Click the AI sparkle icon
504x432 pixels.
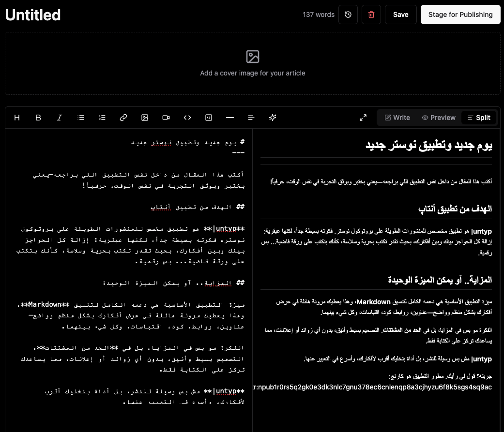coord(273,118)
